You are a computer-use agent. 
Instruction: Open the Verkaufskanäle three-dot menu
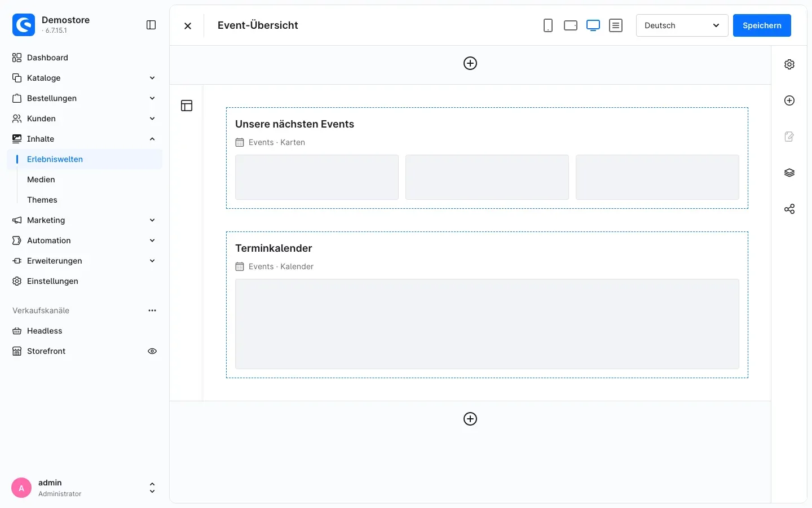(x=152, y=310)
